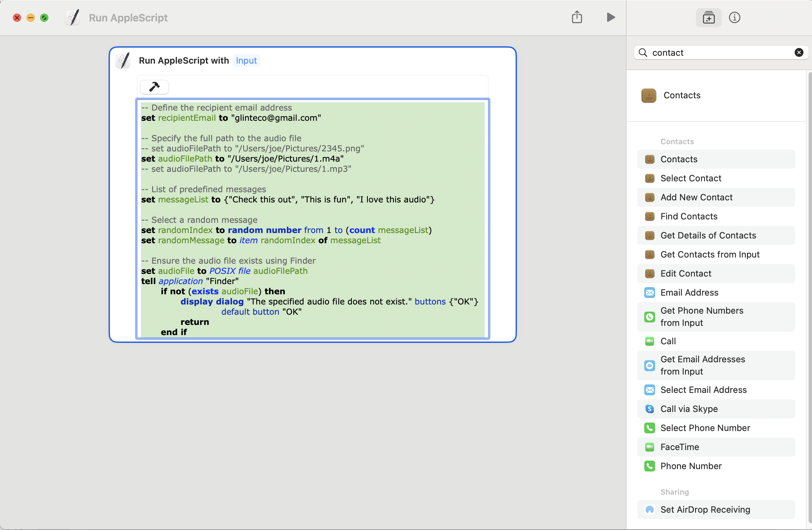This screenshot has width=812, height=530.
Task: Choose Select Phone Number action
Action: [x=716, y=428]
